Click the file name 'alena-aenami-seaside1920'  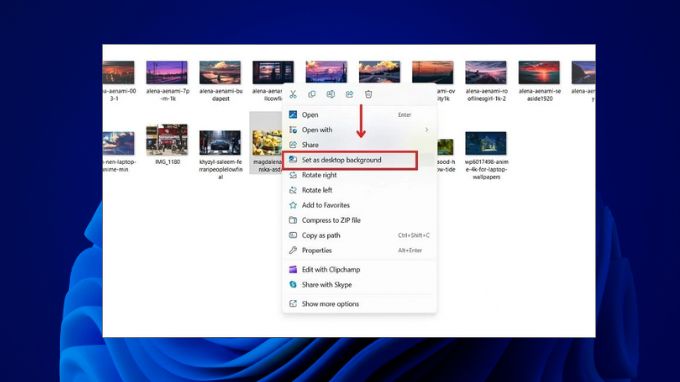(x=539, y=95)
